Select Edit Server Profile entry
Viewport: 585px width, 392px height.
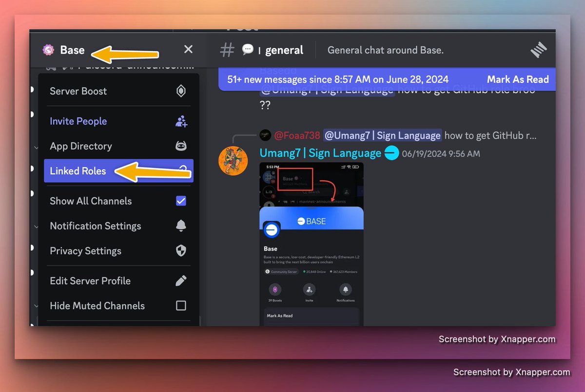[118, 281]
